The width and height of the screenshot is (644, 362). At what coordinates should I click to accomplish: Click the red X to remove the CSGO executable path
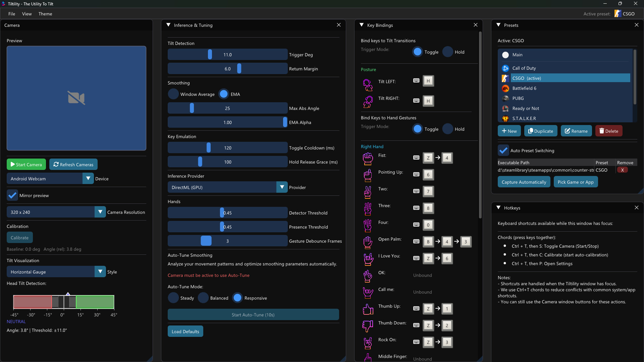point(623,170)
